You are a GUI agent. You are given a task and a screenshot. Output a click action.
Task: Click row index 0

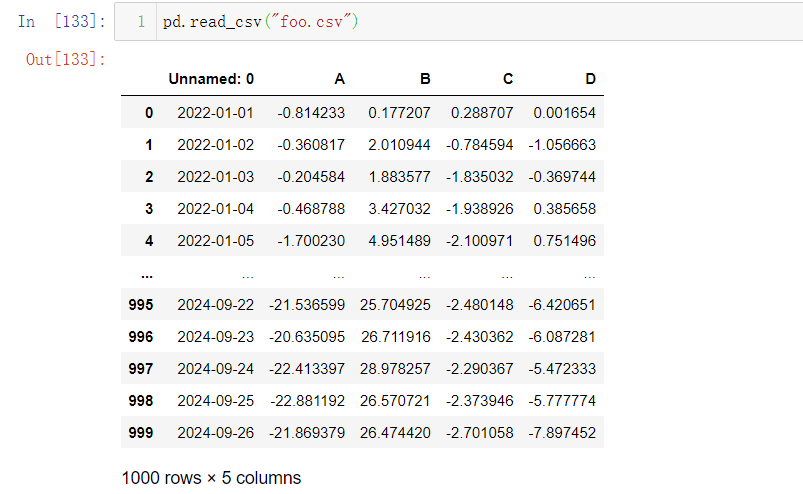149,113
